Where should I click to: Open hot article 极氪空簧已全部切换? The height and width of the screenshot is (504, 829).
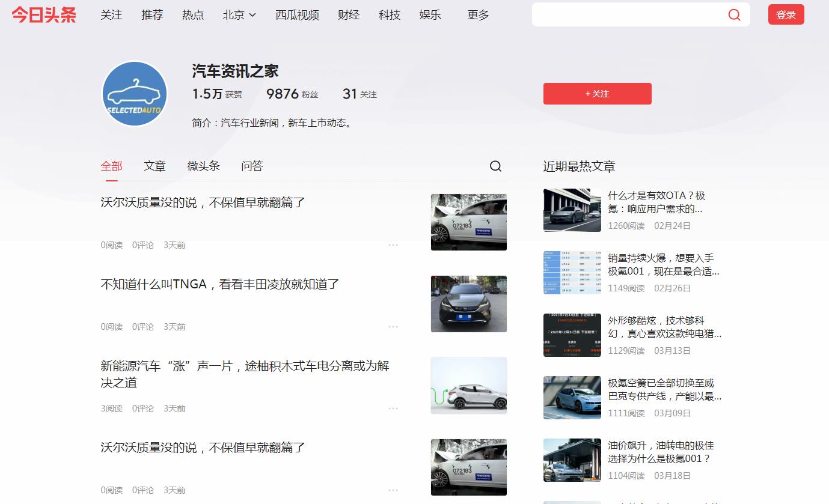(665, 390)
